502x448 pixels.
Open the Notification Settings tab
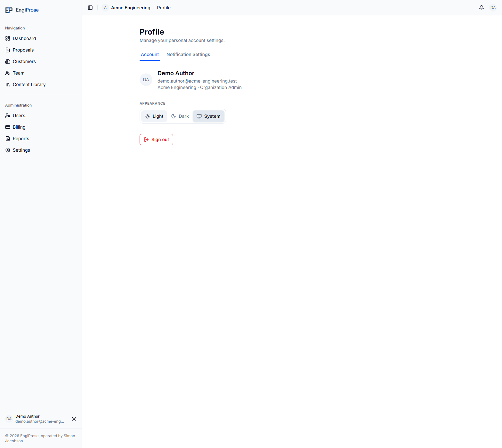coord(188,55)
